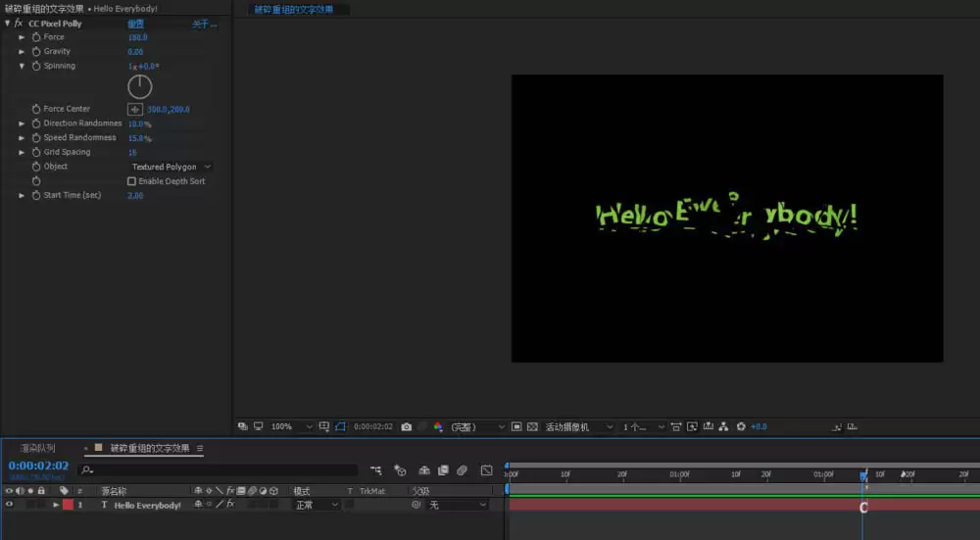Image resolution: width=980 pixels, height=540 pixels.
Task: Toggle the transparency grid icon
Action: click(x=532, y=427)
